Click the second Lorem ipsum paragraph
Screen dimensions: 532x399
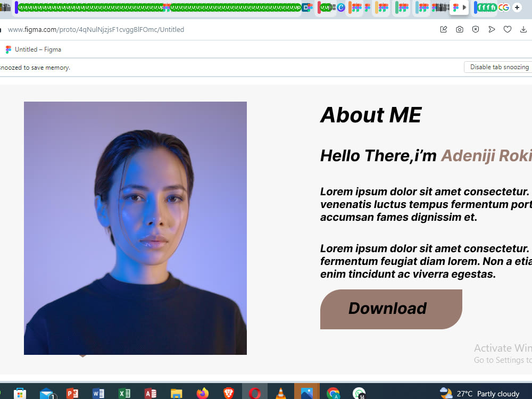click(x=426, y=261)
